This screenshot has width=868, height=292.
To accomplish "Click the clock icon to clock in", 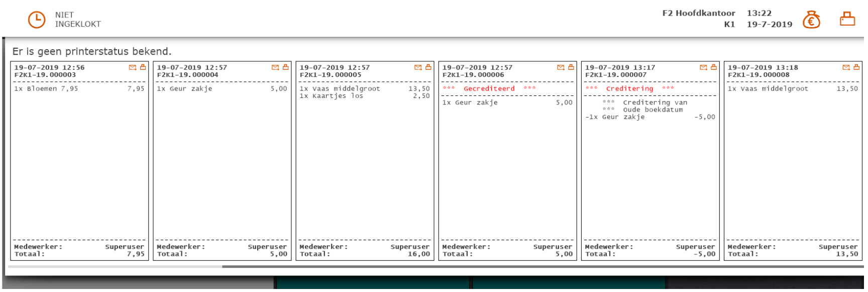I will coord(36,20).
